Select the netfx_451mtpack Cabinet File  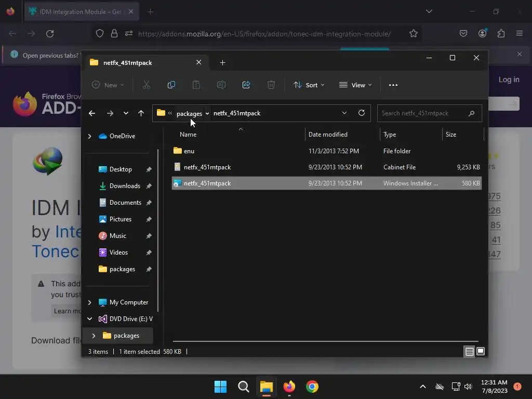click(x=327, y=167)
